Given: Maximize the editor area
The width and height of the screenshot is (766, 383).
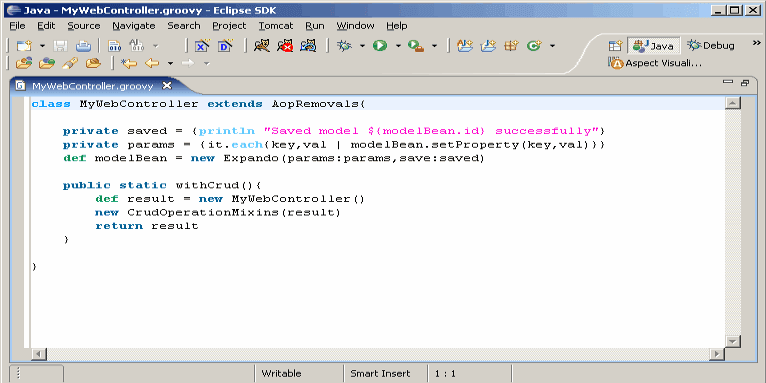Looking at the screenshot, I should (745, 83).
